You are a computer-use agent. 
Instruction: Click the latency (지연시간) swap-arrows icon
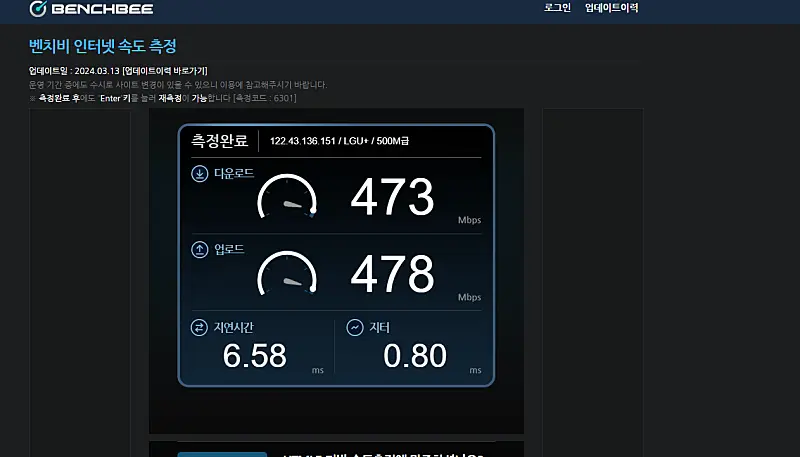(199, 328)
